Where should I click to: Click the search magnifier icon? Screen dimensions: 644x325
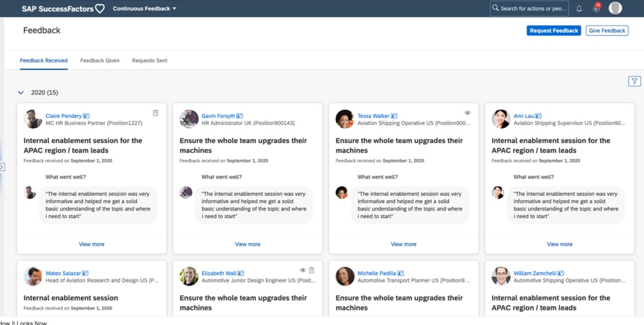point(495,8)
